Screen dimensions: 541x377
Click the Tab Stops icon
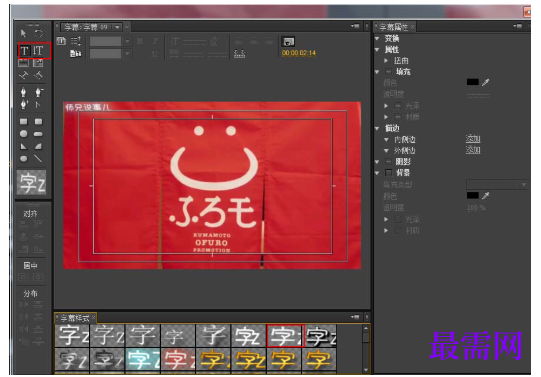click(x=239, y=53)
